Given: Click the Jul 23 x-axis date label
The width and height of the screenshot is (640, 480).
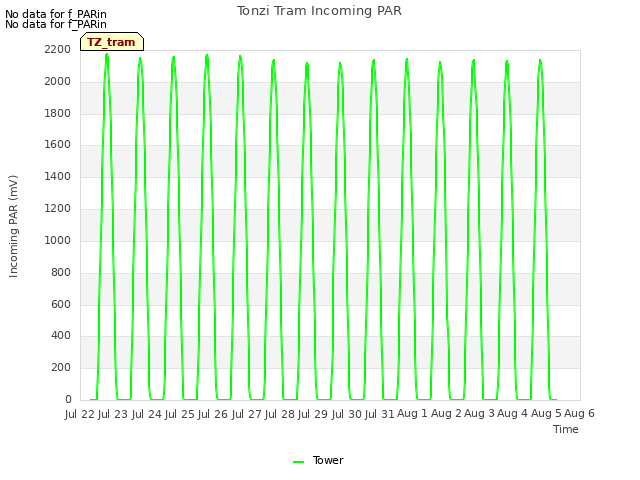Looking at the screenshot, I should pyautogui.click(x=113, y=414).
